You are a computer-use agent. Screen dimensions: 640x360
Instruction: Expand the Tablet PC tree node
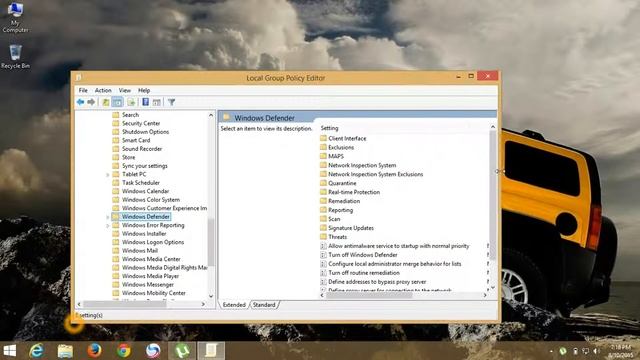coord(108,175)
